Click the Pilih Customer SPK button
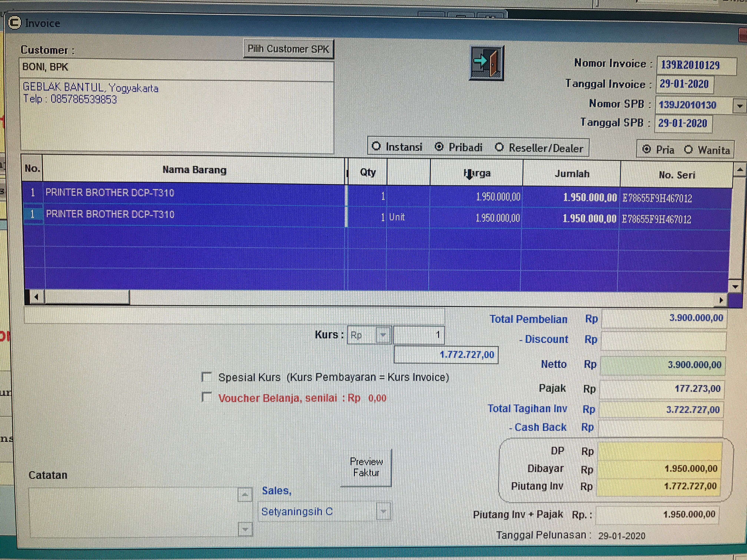The width and height of the screenshot is (747, 560). (288, 49)
